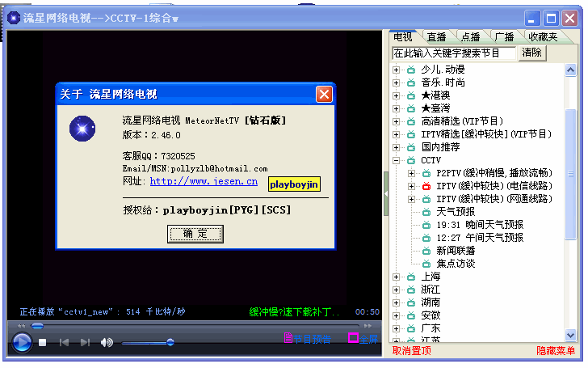Expand IPTV 网通线路 node
This screenshot has width=588, height=368.
click(x=411, y=199)
